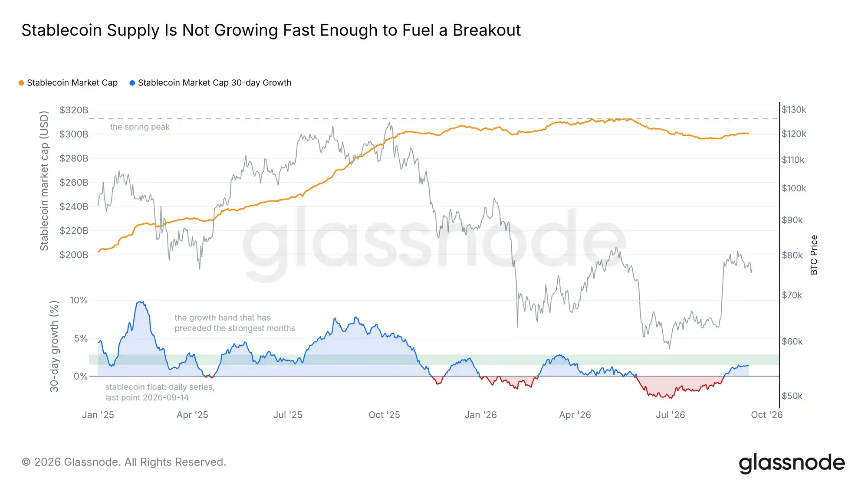The image size is (868, 488).
Task: Toggle the Stablecoin Market Cap legend label
Action: pyautogui.click(x=72, y=83)
